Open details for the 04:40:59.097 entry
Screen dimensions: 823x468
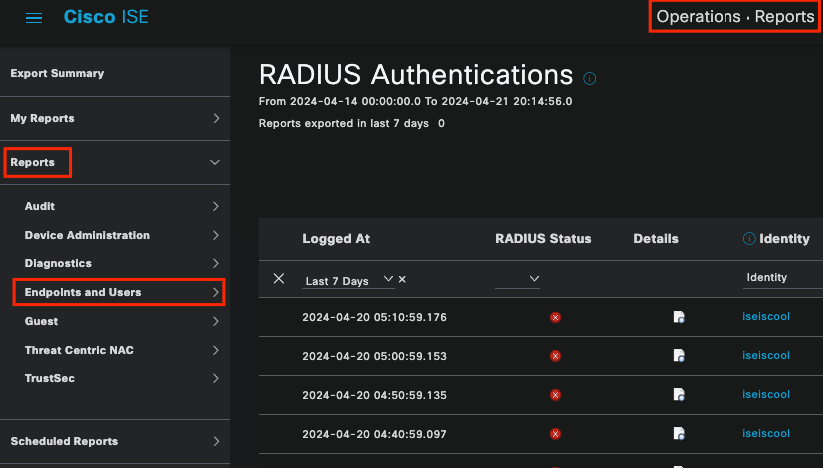679,434
